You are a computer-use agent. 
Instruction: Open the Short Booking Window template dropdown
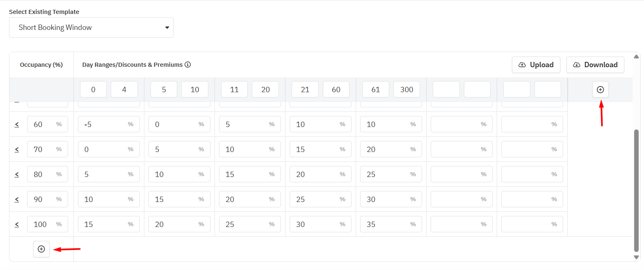(x=91, y=27)
